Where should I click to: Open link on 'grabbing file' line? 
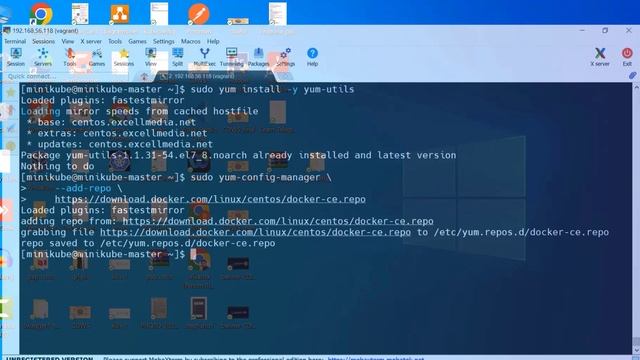256,232
